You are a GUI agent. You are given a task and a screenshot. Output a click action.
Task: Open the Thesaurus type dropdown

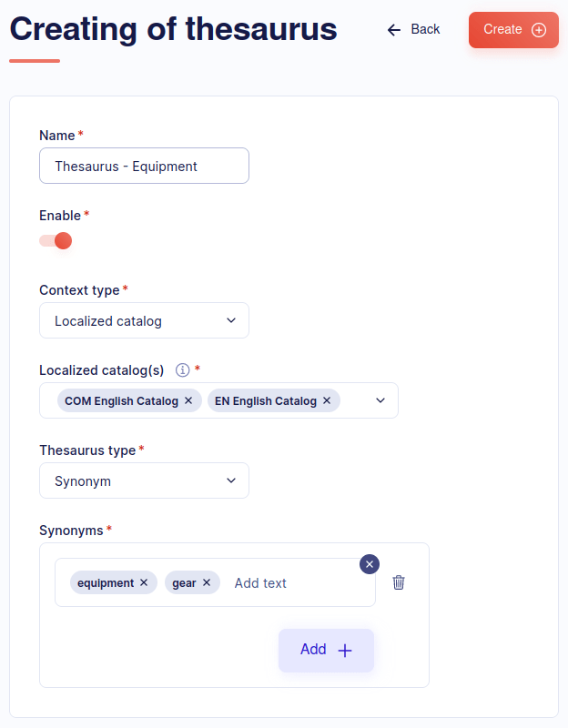[144, 480]
